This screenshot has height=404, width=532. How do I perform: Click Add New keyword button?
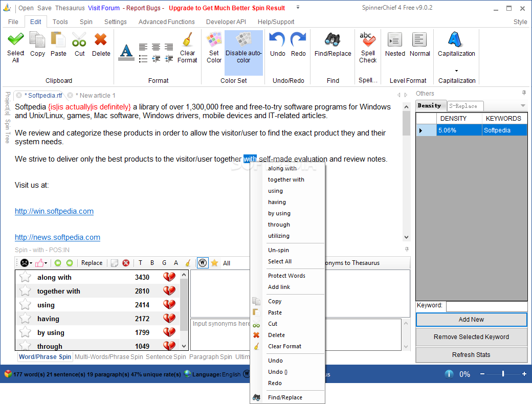tap(471, 320)
